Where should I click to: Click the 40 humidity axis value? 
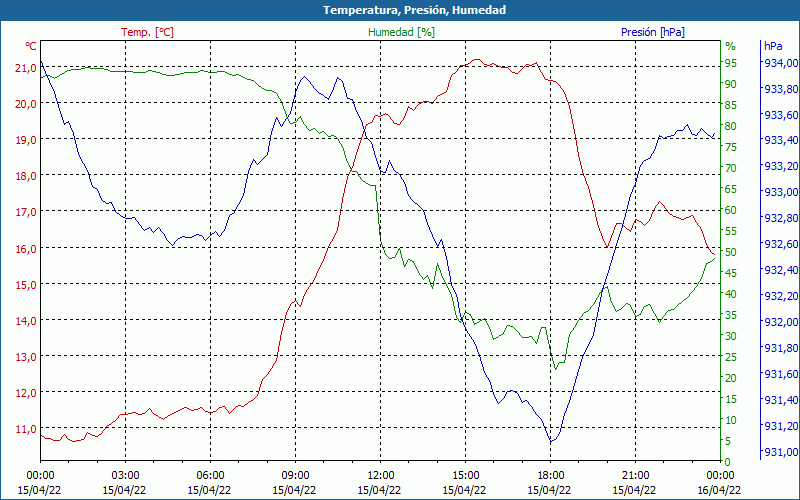pyautogui.click(x=731, y=294)
